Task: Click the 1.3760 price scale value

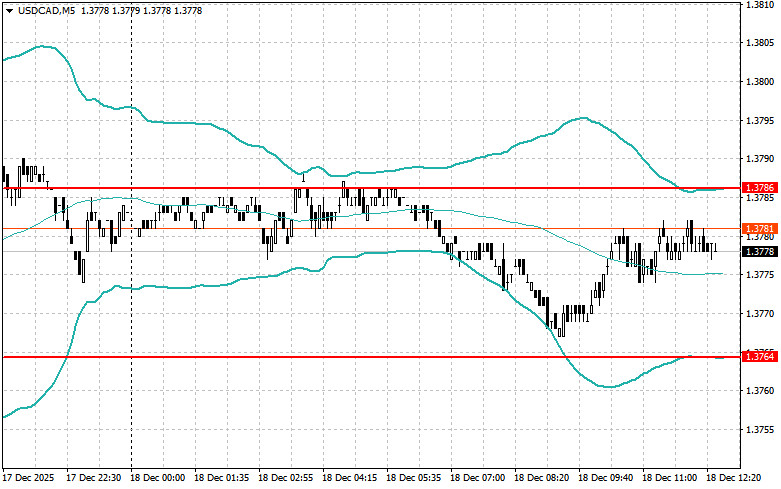Action: pos(760,391)
